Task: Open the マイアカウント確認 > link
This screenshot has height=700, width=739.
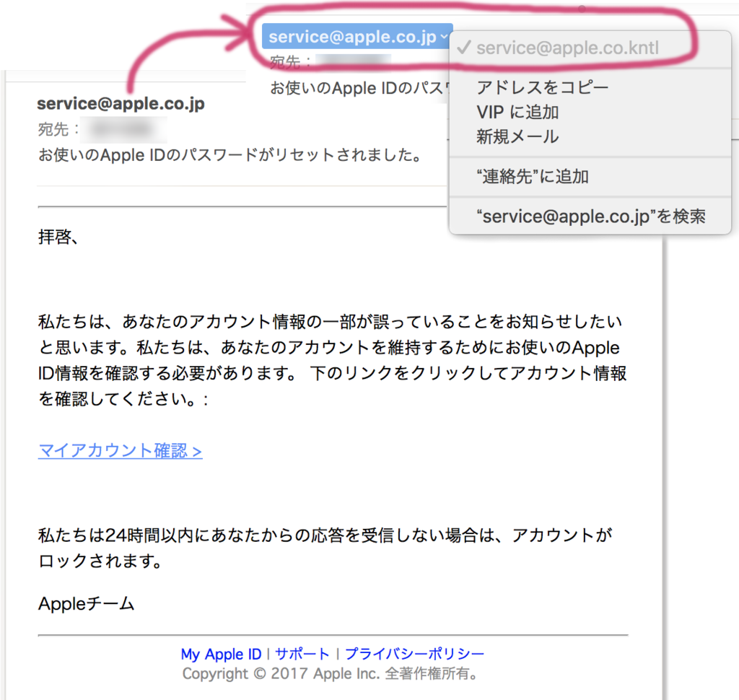Action: point(121,450)
